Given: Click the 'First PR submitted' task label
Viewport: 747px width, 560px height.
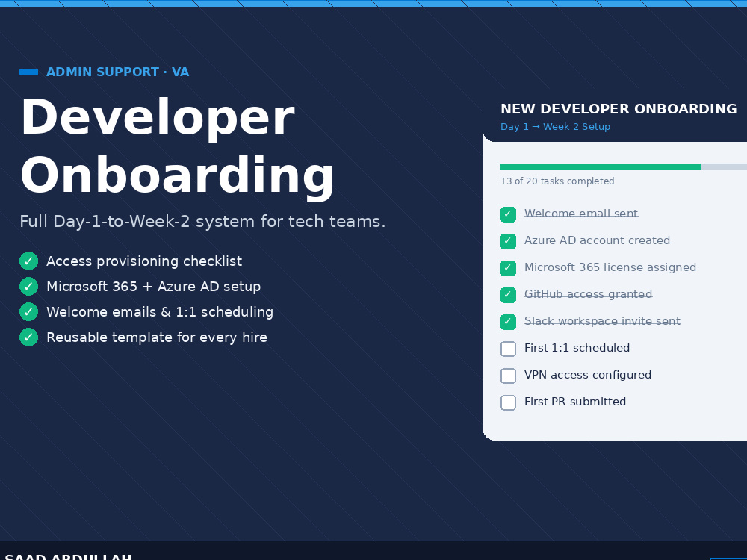Looking at the screenshot, I should tap(575, 402).
